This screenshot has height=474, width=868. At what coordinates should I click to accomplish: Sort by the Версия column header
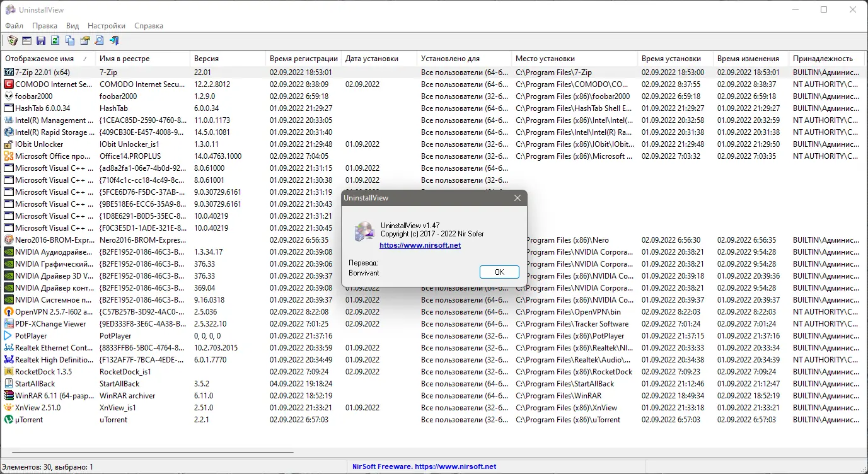pyautogui.click(x=227, y=59)
